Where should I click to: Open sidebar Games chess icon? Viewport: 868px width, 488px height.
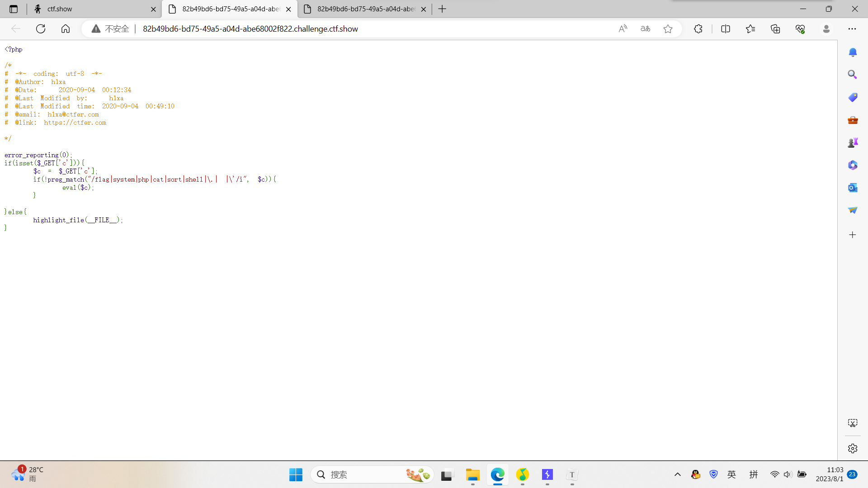(x=853, y=143)
